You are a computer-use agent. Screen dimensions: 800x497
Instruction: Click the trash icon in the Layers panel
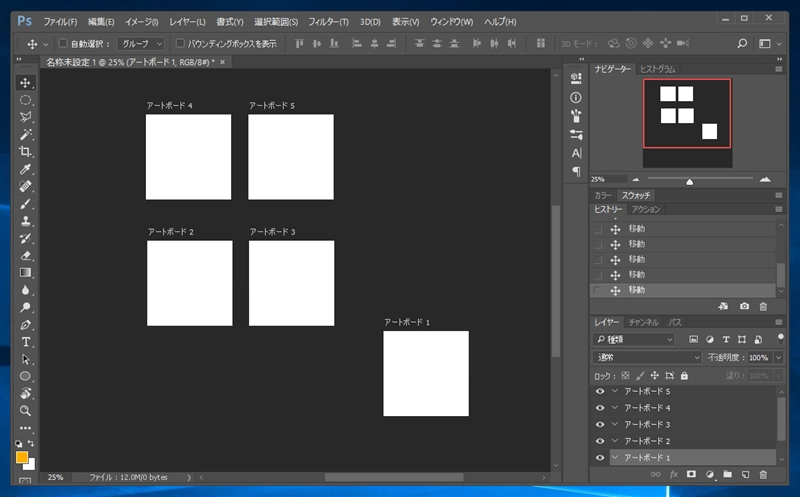(763, 473)
